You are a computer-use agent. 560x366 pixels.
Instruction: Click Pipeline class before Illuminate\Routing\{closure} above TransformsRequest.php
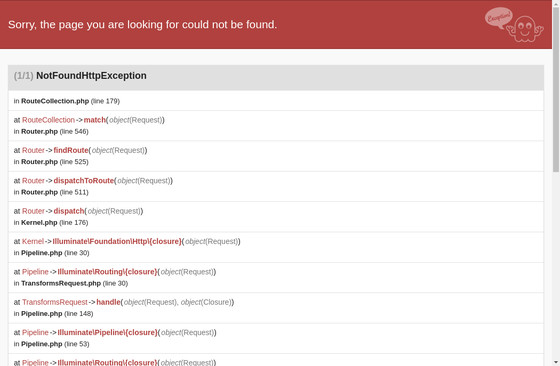[35, 272]
